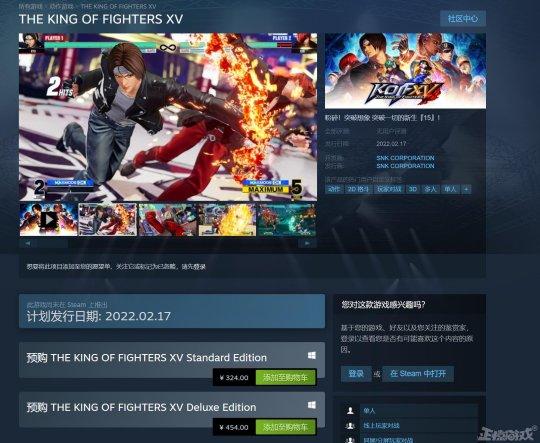This screenshot has width=540, height=443.
Task: Click the online PvP players icon
Action: coord(350,426)
